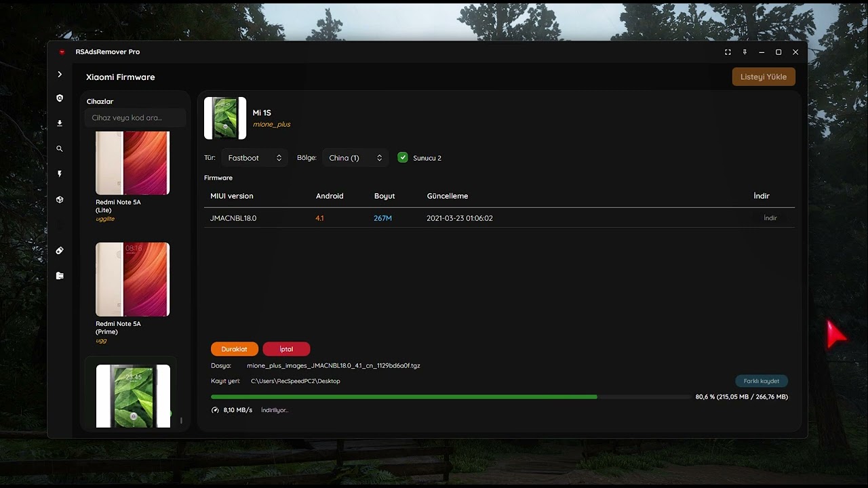Maximize the RSAdsRemover Pro window
The image size is (868, 488).
(x=778, y=52)
